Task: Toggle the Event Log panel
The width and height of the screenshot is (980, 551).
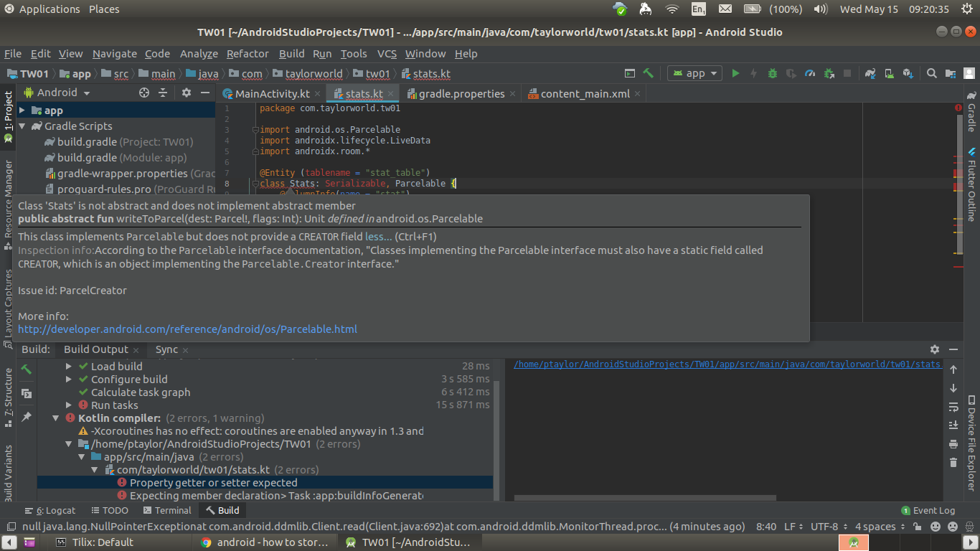Action: (928, 510)
